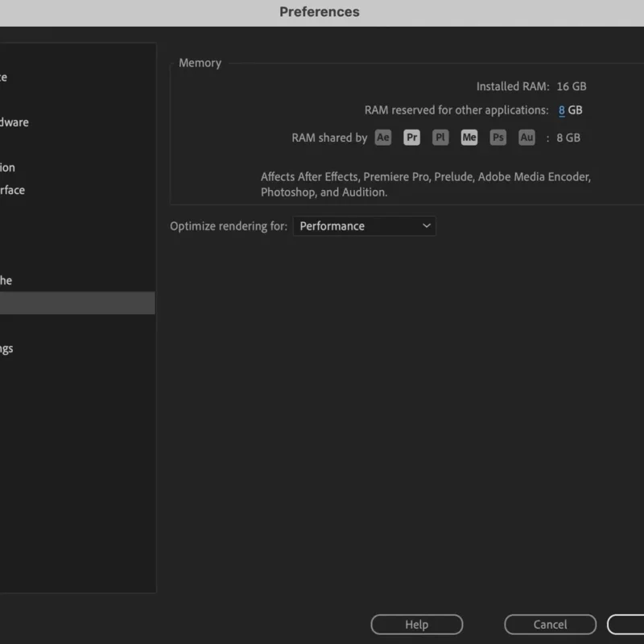This screenshot has height=644, width=644.
Task: Click the Photoshop (Ps) icon
Action: click(x=497, y=138)
